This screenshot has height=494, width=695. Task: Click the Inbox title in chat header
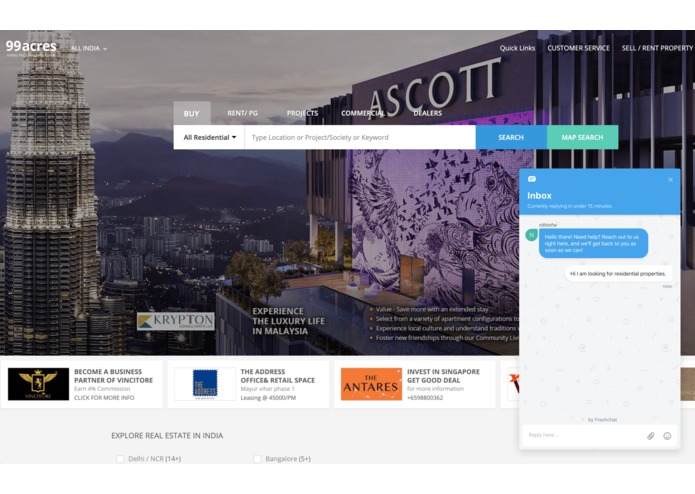point(539,195)
